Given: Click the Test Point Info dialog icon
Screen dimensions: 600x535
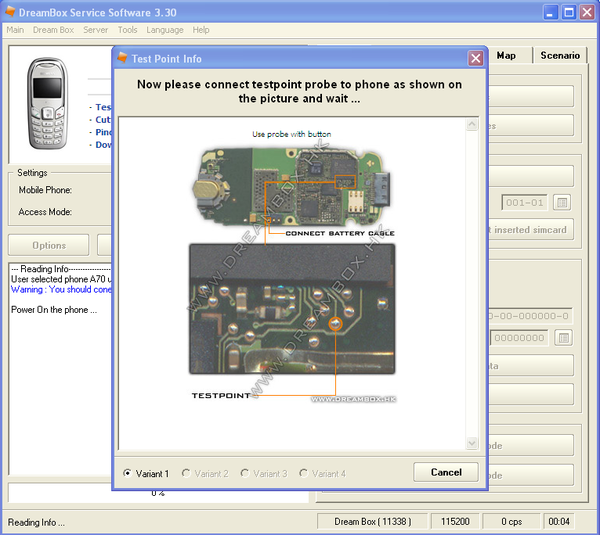Looking at the screenshot, I should point(122,58).
